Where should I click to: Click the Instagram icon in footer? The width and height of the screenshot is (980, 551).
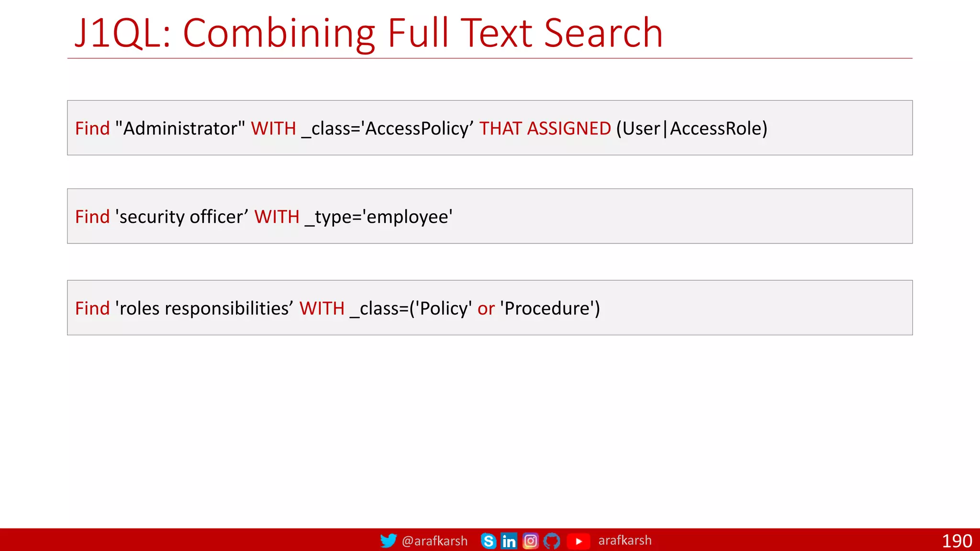point(531,541)
